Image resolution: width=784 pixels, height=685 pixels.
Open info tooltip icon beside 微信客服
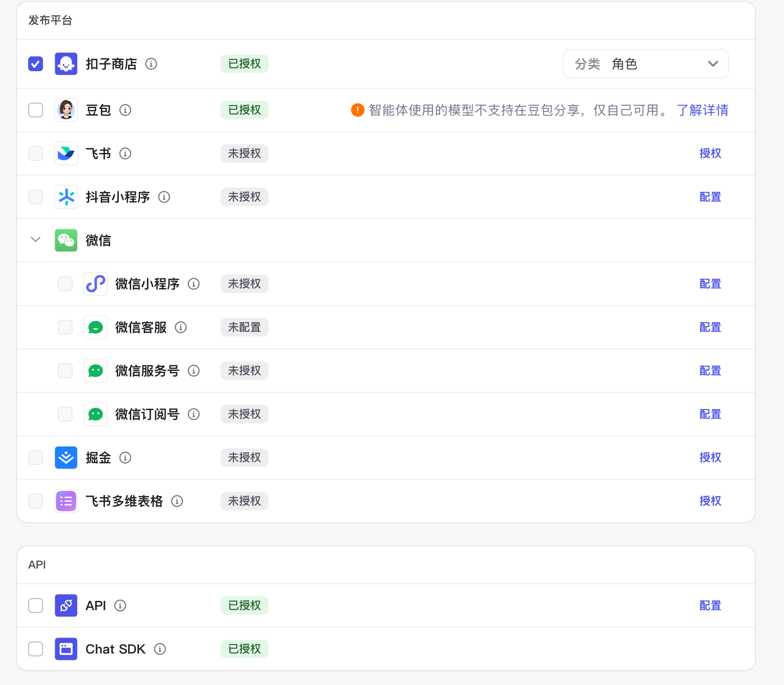(x=181, y=327)
